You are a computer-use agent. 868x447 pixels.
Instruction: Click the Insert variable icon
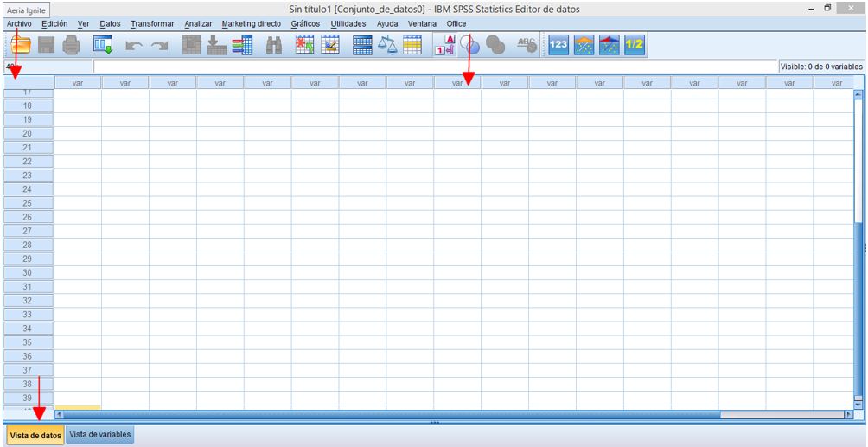coord(330,46)
